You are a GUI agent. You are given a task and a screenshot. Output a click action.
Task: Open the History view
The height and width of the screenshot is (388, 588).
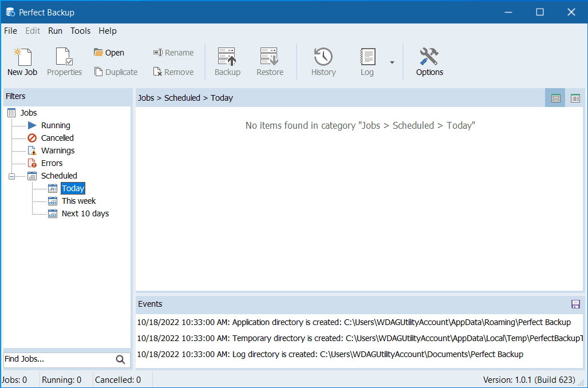tap(323, 62)
